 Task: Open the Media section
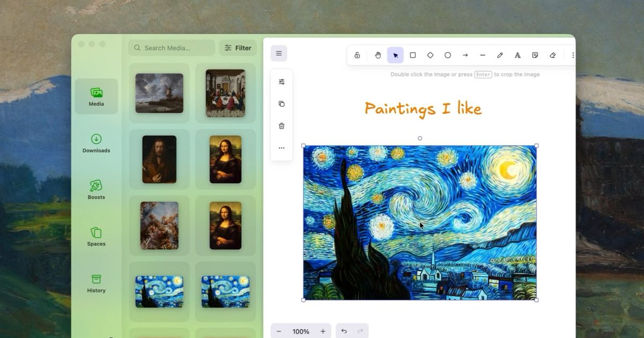click(97, 97)
